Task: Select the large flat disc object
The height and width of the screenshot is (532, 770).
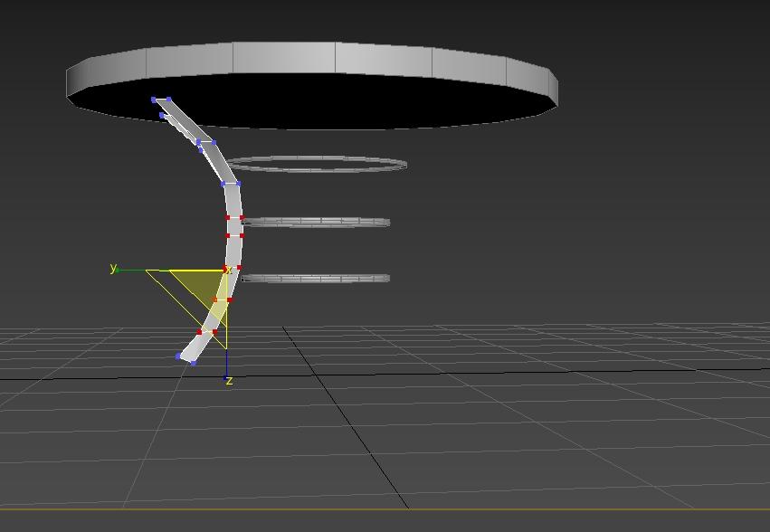Action: tap(312, 85)
